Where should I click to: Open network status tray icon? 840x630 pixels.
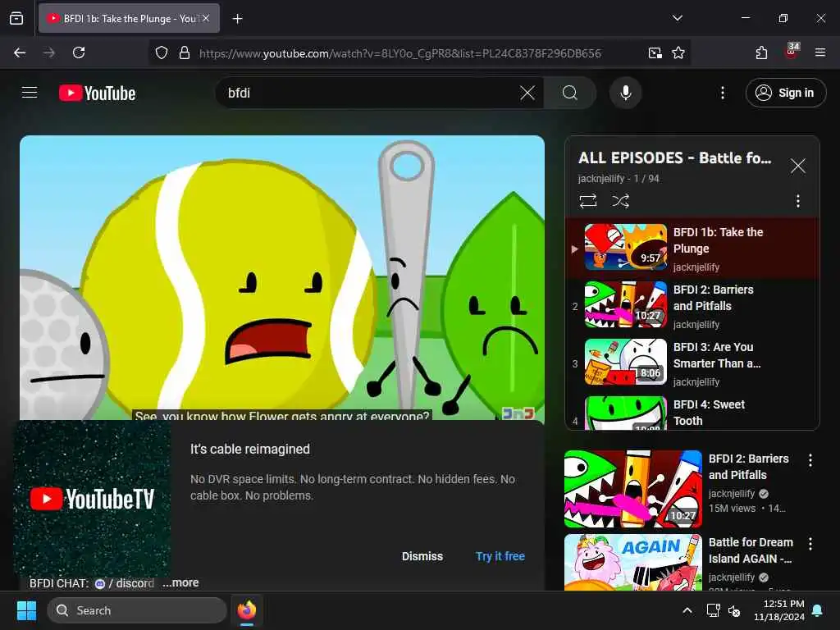point(713,610)
